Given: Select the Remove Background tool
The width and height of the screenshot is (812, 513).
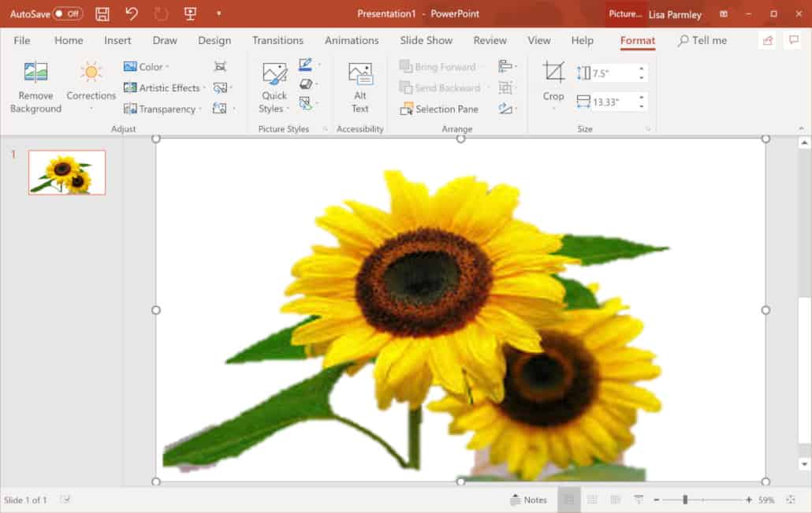Looking at the screenshot, I should point(35,87).
